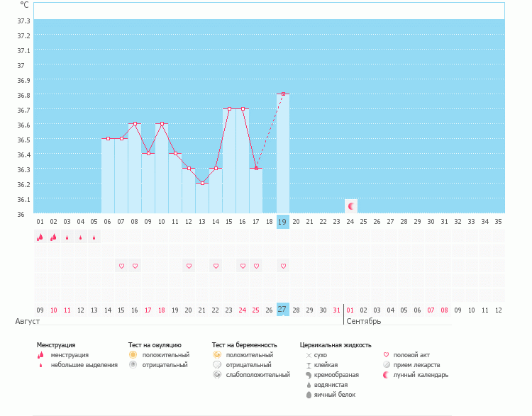532x416 pixels.
Task: Click the lunar calendar moon icon on day 24
Action: click(350, 206)
